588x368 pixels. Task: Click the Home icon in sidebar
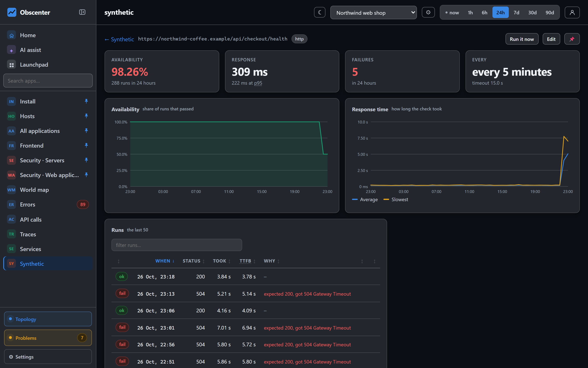coord(11,35)
